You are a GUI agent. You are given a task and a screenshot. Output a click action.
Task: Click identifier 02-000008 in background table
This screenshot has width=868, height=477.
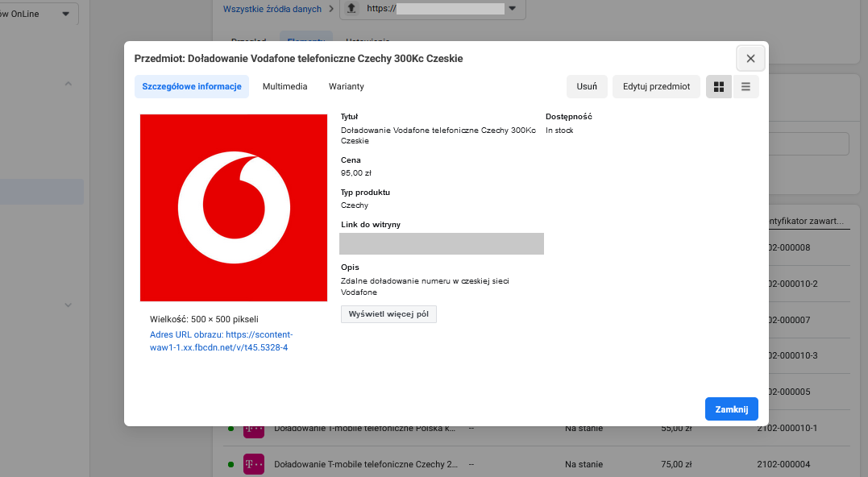tap(789, 247)
